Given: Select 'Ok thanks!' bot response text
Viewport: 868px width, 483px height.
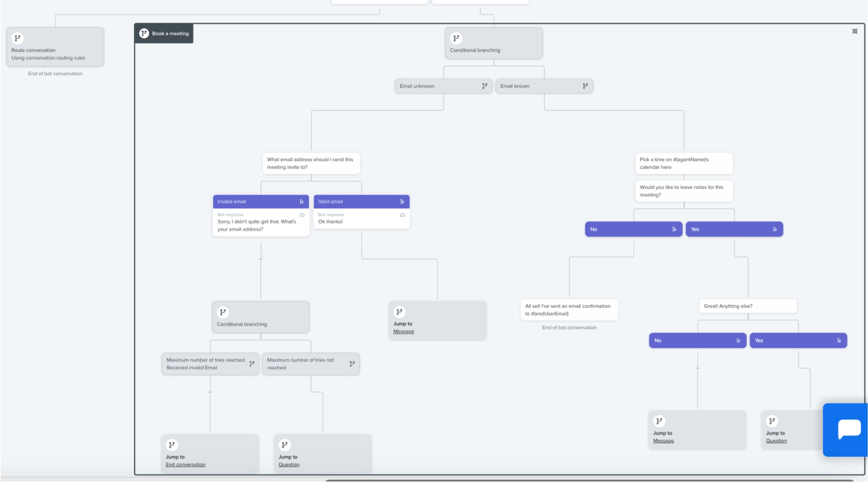Looking at the screenshot, I should (x=330, y=222).
